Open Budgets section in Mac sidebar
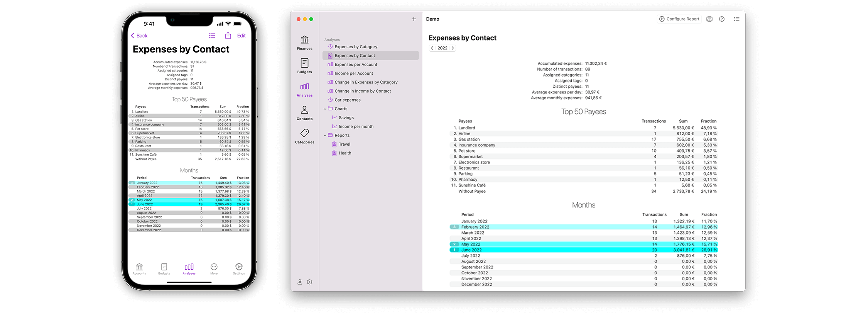Viewport: 868px width, 316px height. (x=304, y=66)
